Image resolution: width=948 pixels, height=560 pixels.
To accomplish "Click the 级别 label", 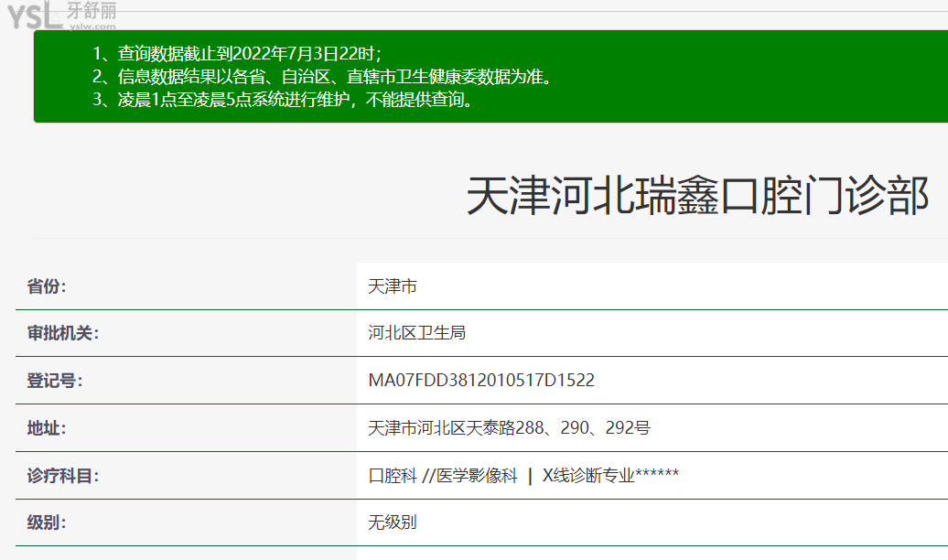I will point(47,522).
